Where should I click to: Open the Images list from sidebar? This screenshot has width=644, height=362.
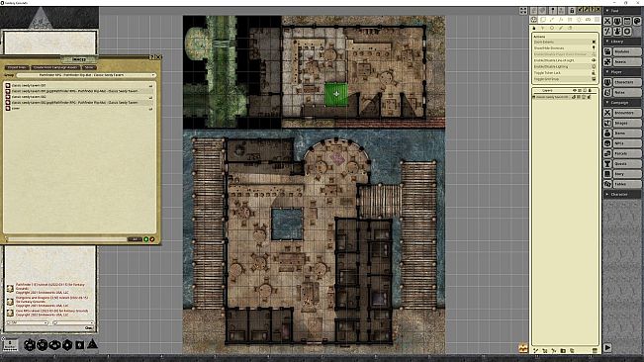click(627, 123)
